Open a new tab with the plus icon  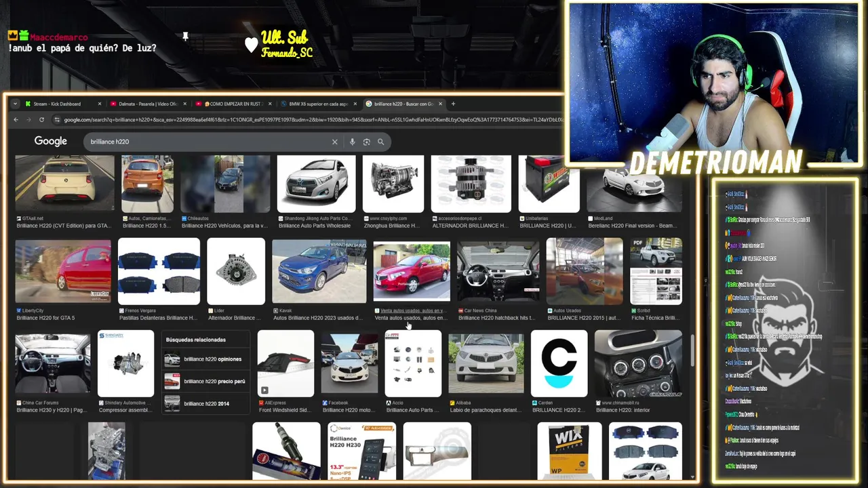point(454,104)
